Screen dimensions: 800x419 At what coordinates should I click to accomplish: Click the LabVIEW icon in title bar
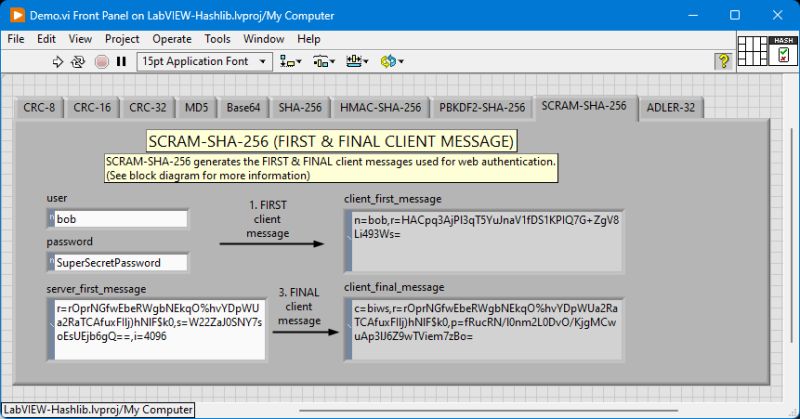(17, 15)
